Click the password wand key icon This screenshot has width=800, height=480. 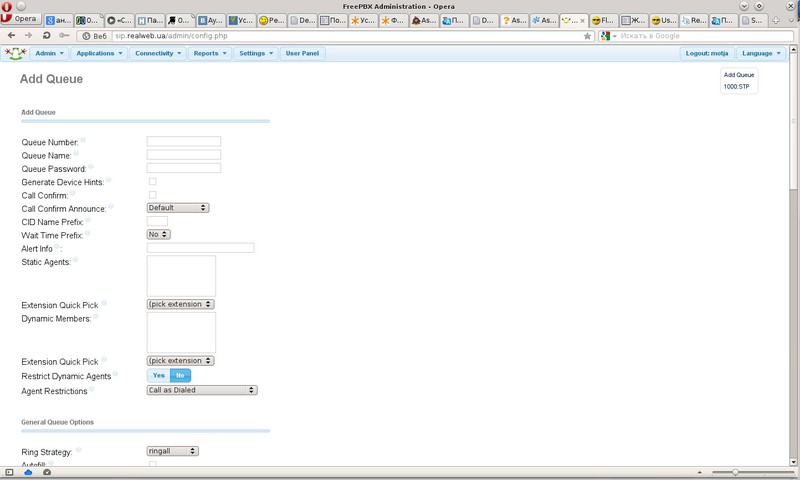(64, 36)
